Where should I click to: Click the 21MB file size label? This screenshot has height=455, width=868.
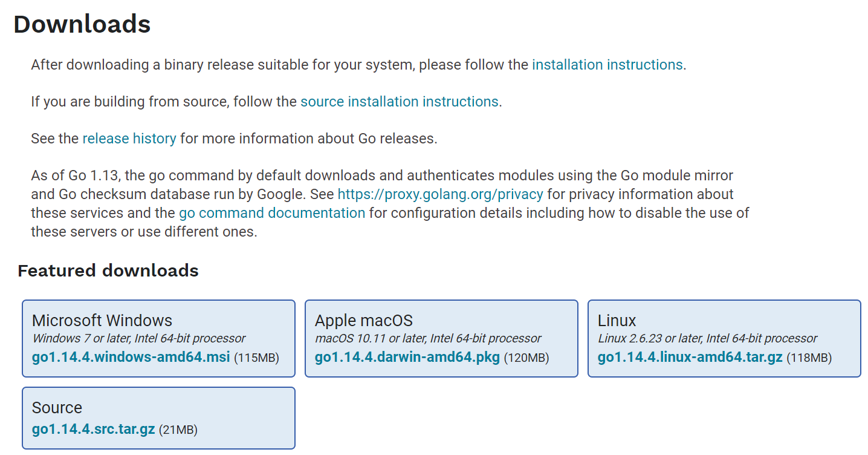178,430
